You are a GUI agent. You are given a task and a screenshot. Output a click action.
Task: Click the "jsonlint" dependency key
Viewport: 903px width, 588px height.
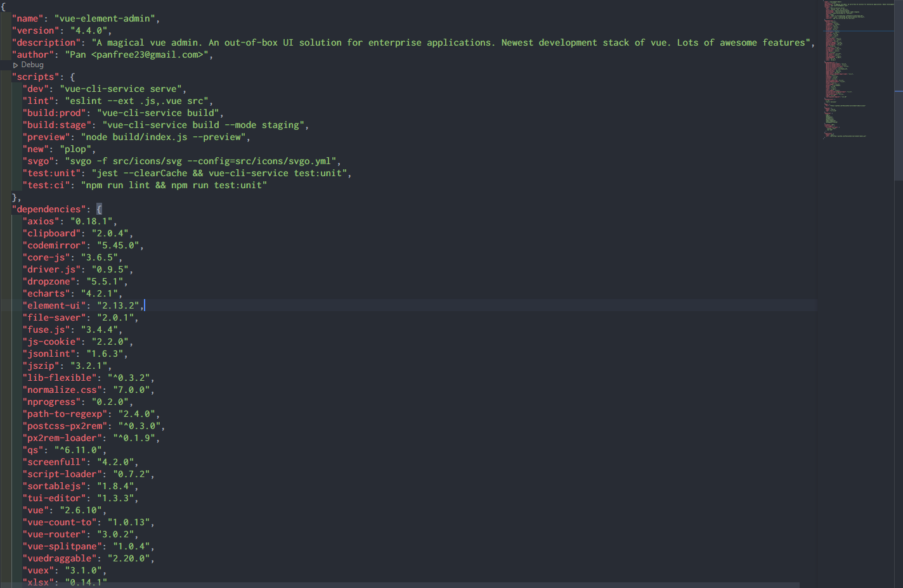[49, 354]
